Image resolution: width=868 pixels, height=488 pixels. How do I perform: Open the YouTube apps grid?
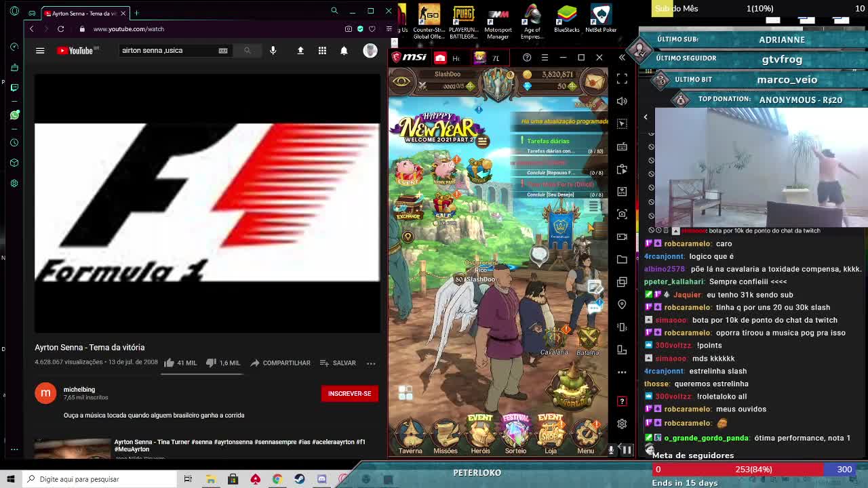pos(322,50)
